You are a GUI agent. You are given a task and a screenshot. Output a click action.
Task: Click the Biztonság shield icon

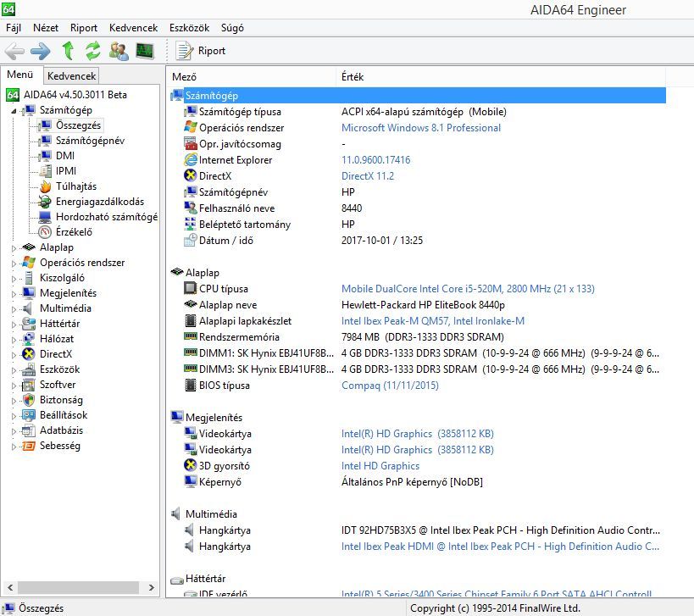coord(29,400)
